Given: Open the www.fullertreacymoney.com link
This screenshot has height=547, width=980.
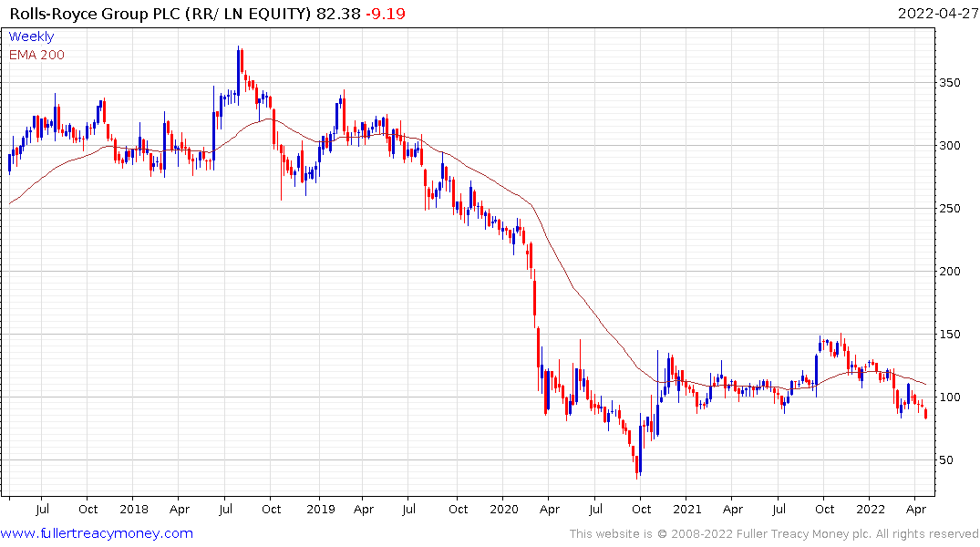Looking at the screenshot, I should pos(97,533).
